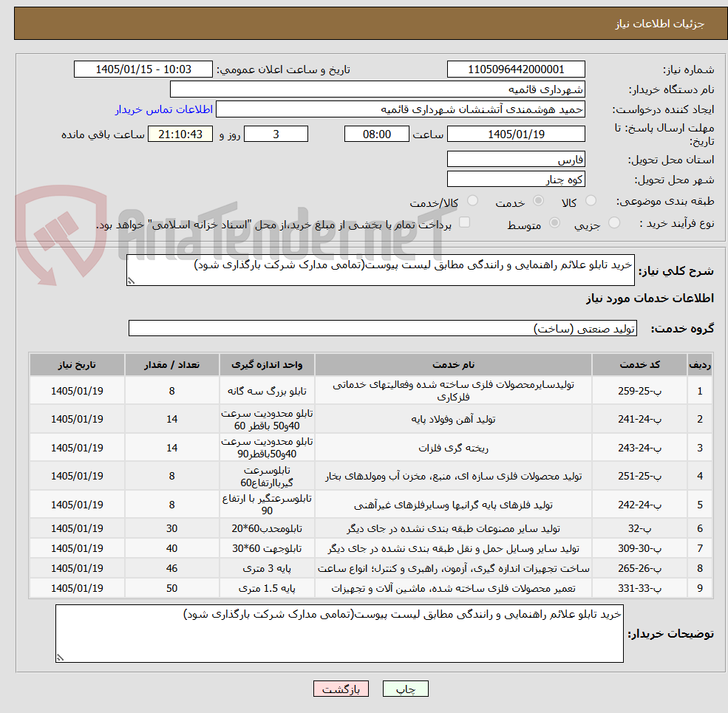Click unit cell تابلوجهت 60*30

pos(267,549)
